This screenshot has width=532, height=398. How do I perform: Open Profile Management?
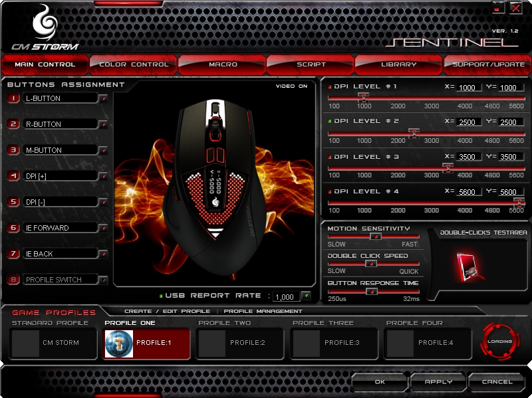tap(263, 311)
